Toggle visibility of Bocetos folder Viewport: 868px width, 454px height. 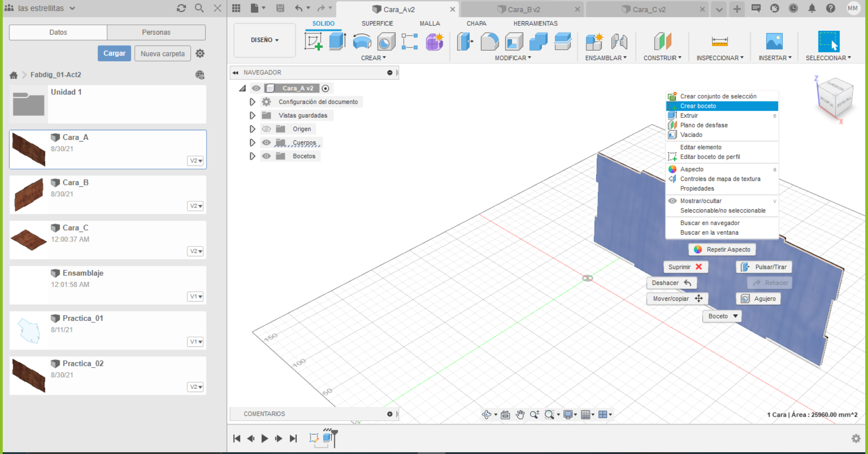[x=266, y=156]
